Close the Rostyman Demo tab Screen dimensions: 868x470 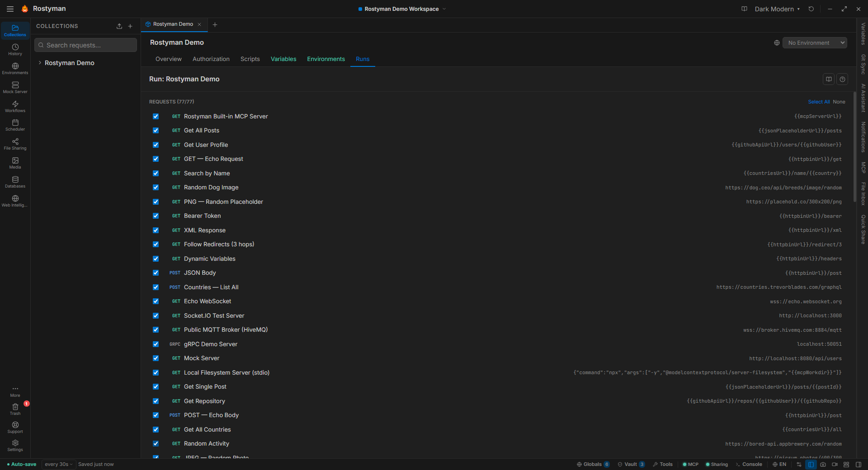tap(199, 24)
